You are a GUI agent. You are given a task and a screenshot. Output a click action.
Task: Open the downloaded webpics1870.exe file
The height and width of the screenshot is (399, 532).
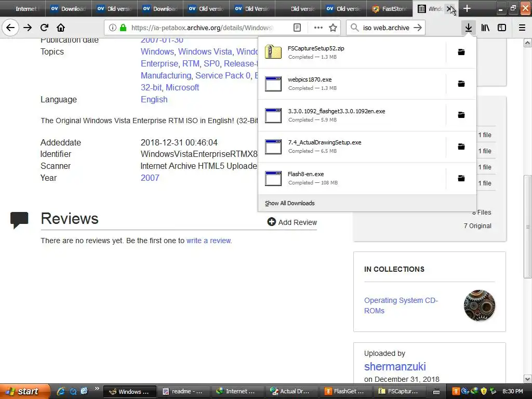(x=352, y=84)
